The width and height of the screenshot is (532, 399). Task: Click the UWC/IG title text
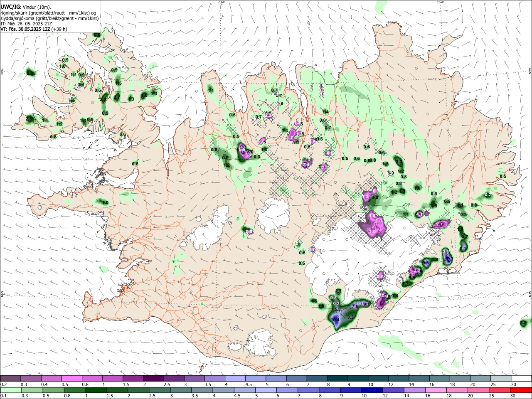point(10,7)
